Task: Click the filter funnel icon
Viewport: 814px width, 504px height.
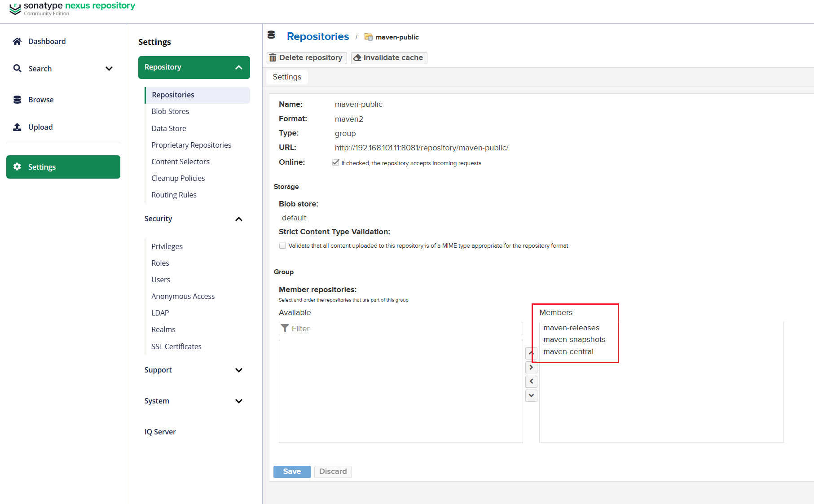Action: click(285, 329)
